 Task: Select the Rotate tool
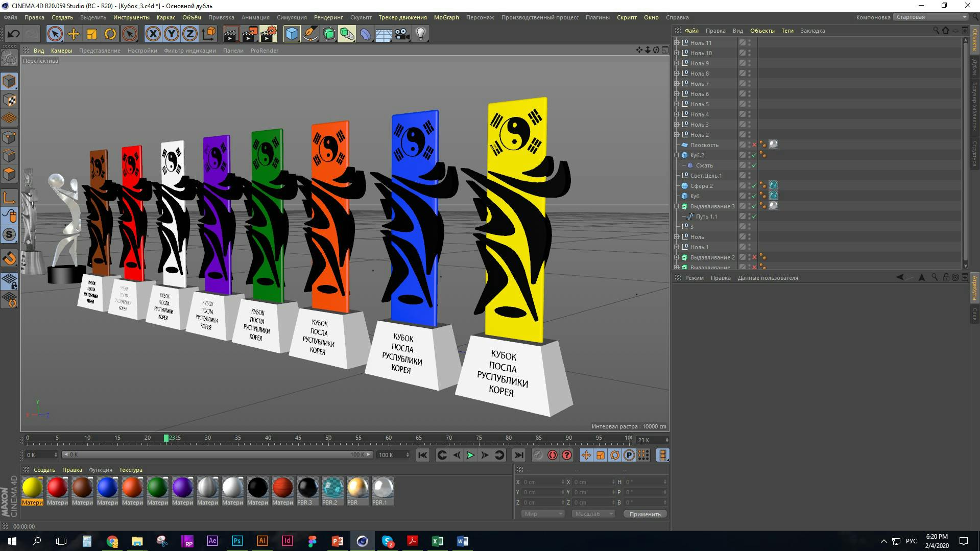pyautogui.click(x=110, y=34)
